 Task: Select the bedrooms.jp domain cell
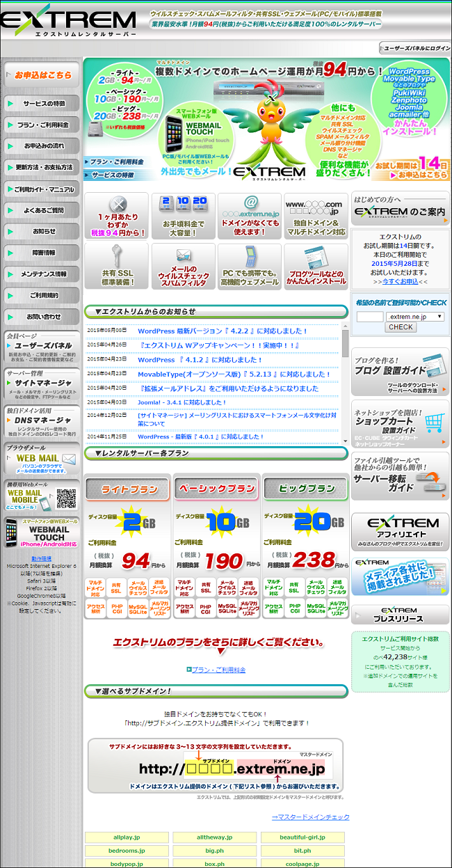pos(127,851)
